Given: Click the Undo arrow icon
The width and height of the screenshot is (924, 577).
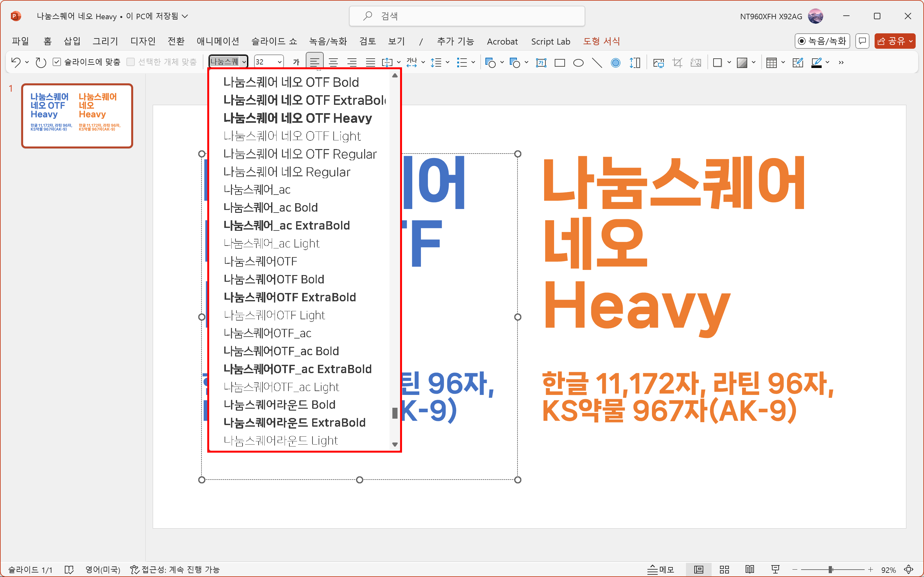Looking at the screenshot, I should [x=16, y=62].
